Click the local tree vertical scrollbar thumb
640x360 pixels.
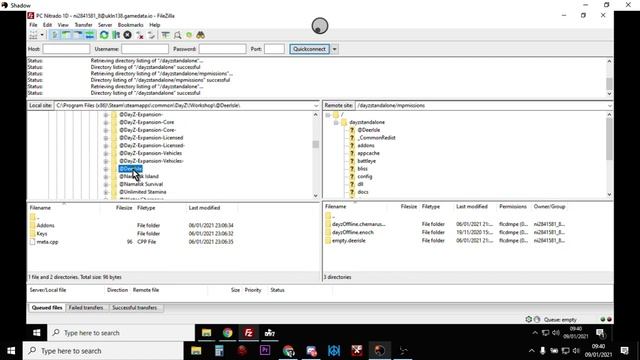[315, 144]
